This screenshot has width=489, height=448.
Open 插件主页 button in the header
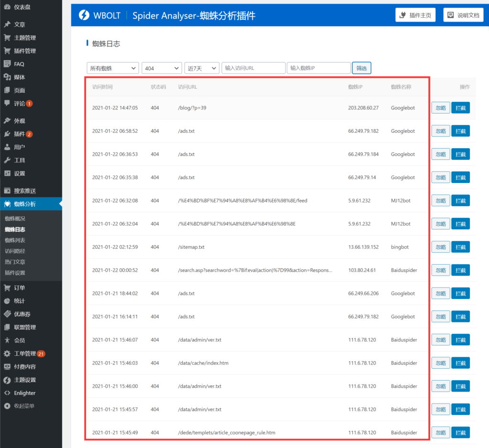415,15
